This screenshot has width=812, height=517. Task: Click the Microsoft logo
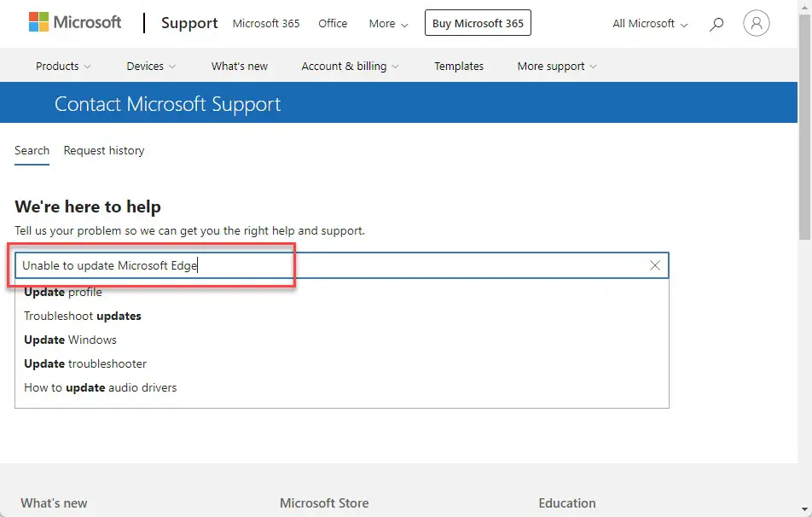(74, 22)
